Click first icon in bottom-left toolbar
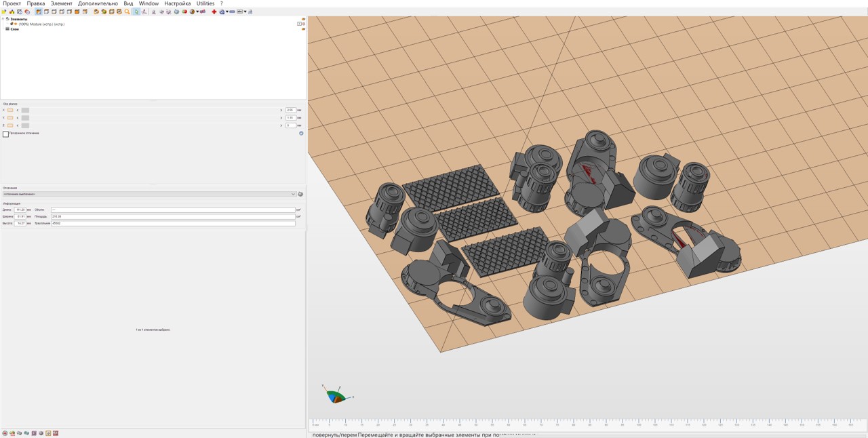868x438 pixels. click(5, 433)
